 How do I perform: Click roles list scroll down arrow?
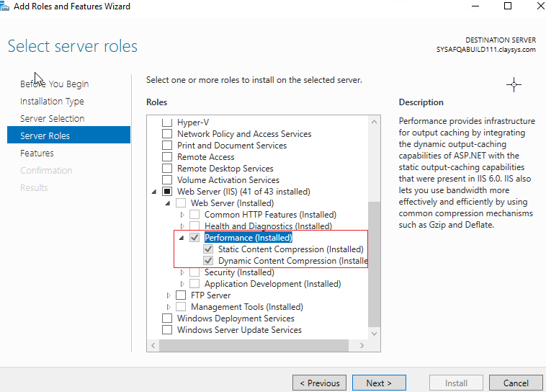pyautogui.click(x=374, y=334)
